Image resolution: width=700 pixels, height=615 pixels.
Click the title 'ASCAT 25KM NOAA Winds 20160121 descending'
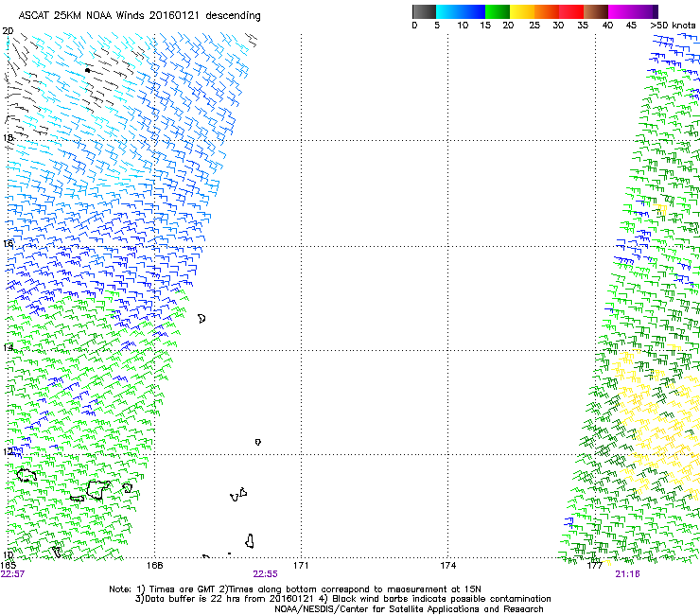pyautogui.click(x=139, y=16)
